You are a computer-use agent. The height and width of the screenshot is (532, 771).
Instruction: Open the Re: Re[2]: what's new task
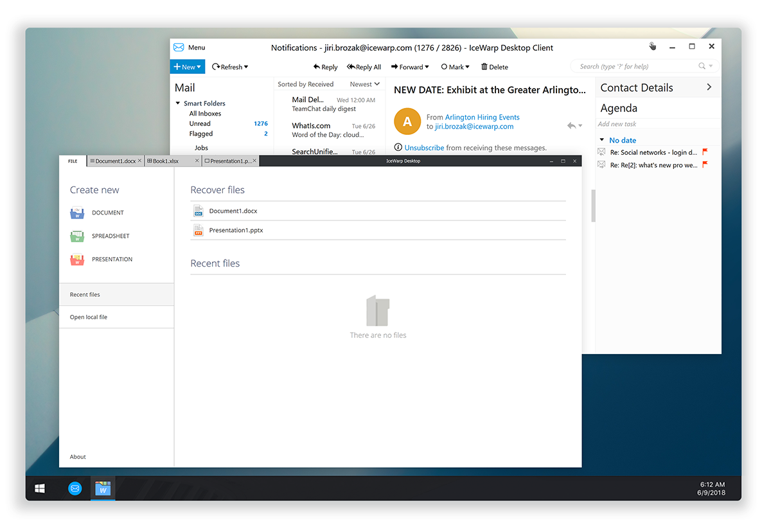(x=653, y=166)
